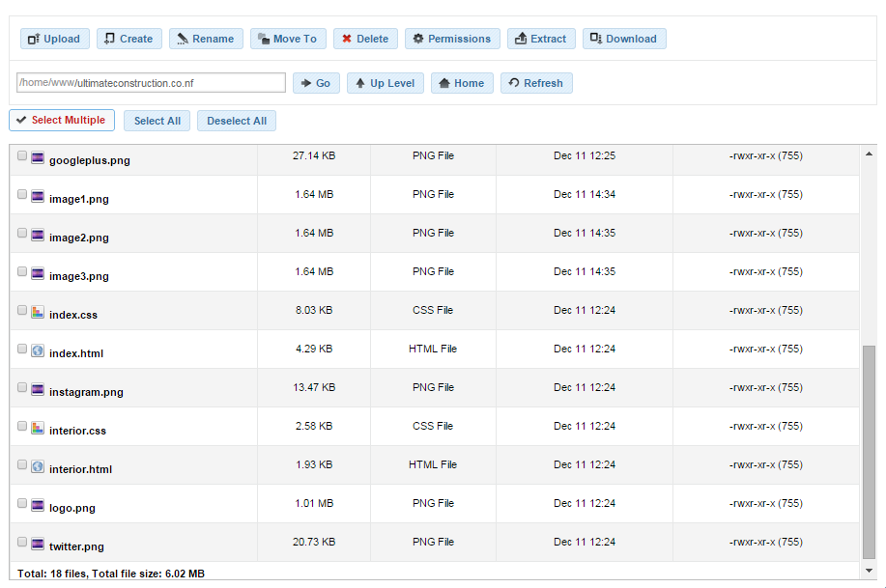Toggle the Select Multiple option
The image size is (886, 588).
click(62, 121)
